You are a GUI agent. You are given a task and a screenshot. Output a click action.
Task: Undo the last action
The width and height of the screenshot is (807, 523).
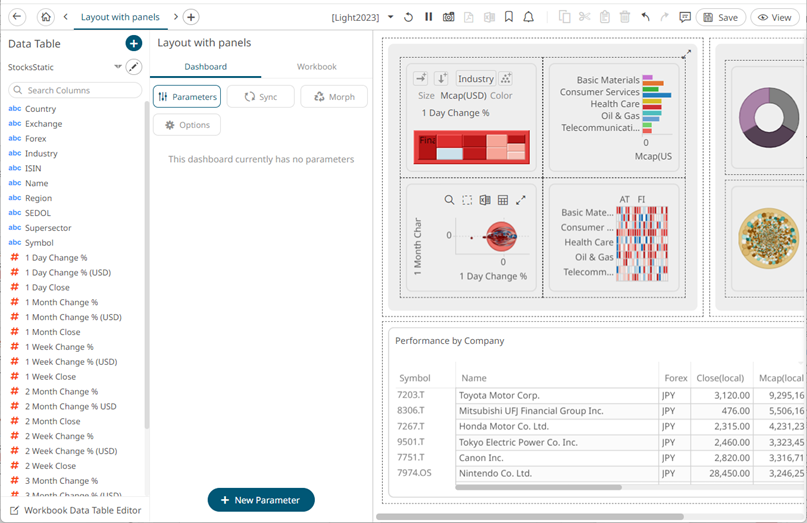click(x=645, y=17)
